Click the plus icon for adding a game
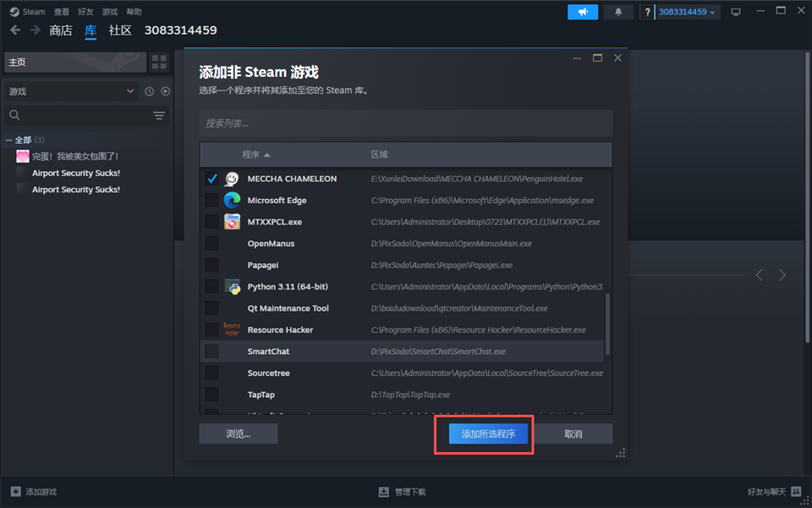Screen dimensions: 812x508 pyautogui.click(x=16, y=491)
